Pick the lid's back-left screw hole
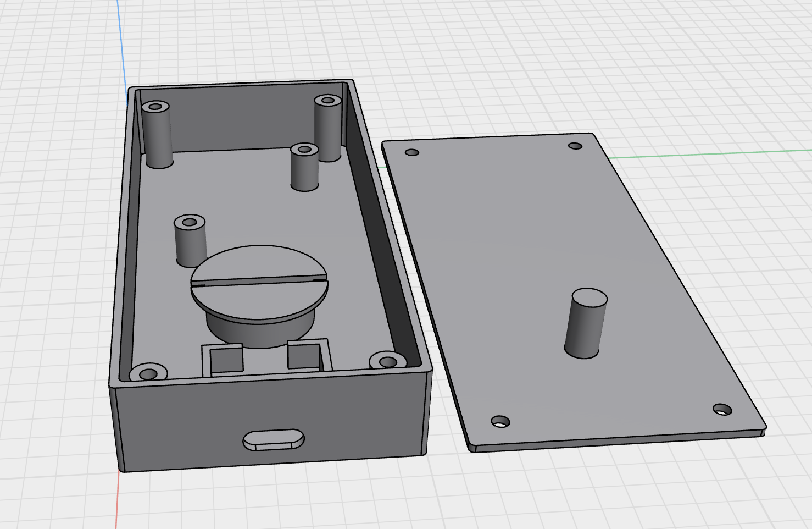 click(412, 152)
